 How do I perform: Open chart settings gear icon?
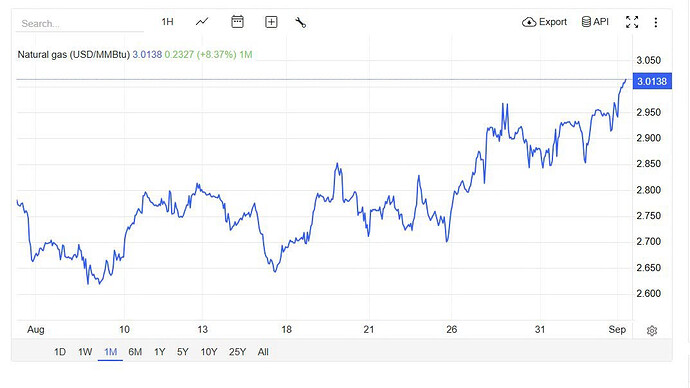652,330
